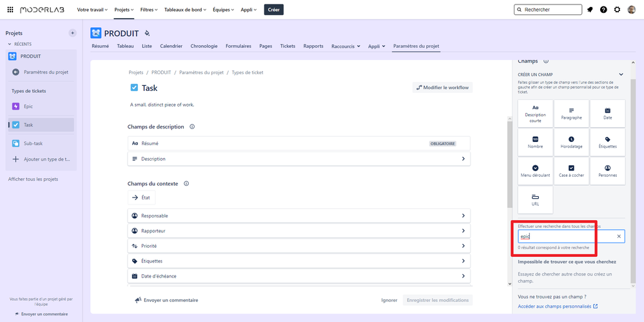Open the top Appli dropdown menu
The width and height of the screenshot is (644, 322).
248,10
